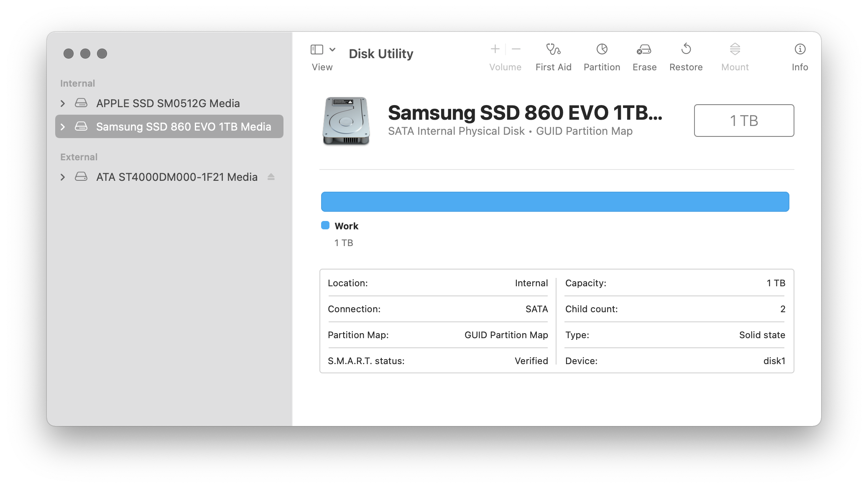Click the Mount toolbar icon
Screen dimensions: 868x488
[735, 50]
